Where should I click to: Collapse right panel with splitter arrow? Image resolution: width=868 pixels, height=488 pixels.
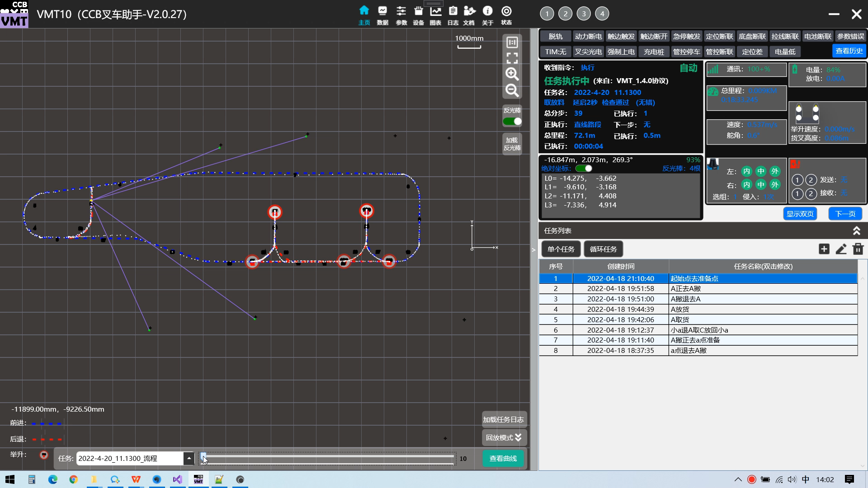(533, 249)
